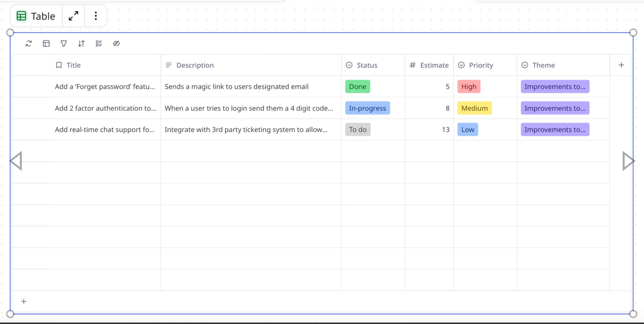The image size is (644, 324).
Task: Click theme tag in real-time chat row
Action: (x=555, y=130)
